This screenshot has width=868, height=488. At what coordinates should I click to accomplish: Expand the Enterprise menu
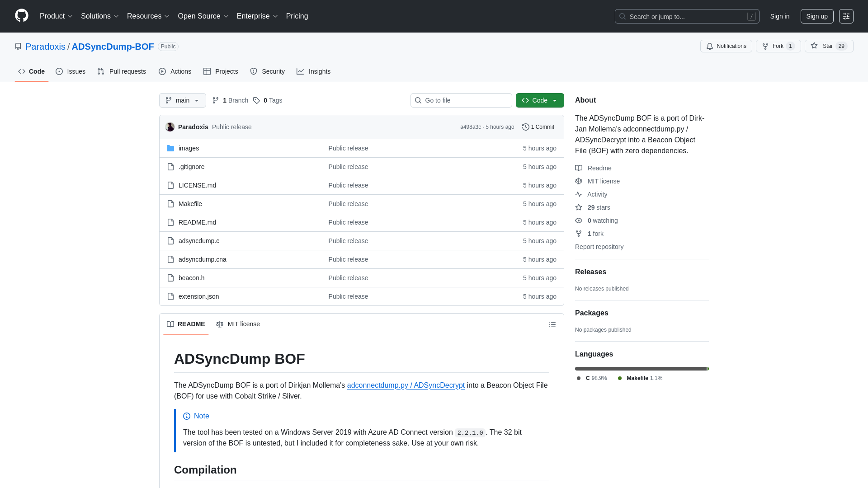[257, 16]
